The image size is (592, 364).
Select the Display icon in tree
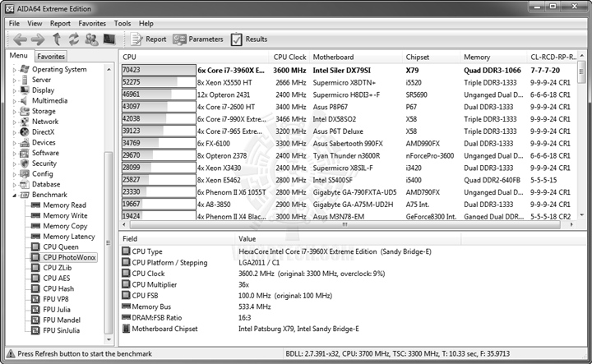coord(25,90)
